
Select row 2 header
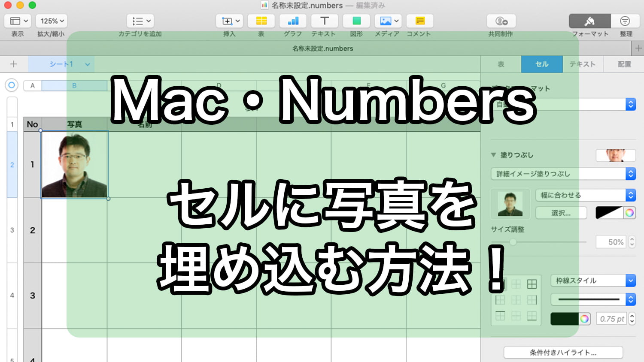pos(12,165)
